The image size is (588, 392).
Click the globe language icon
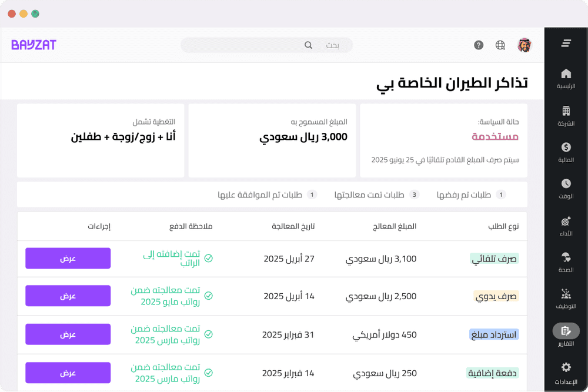tap(500, 45)
